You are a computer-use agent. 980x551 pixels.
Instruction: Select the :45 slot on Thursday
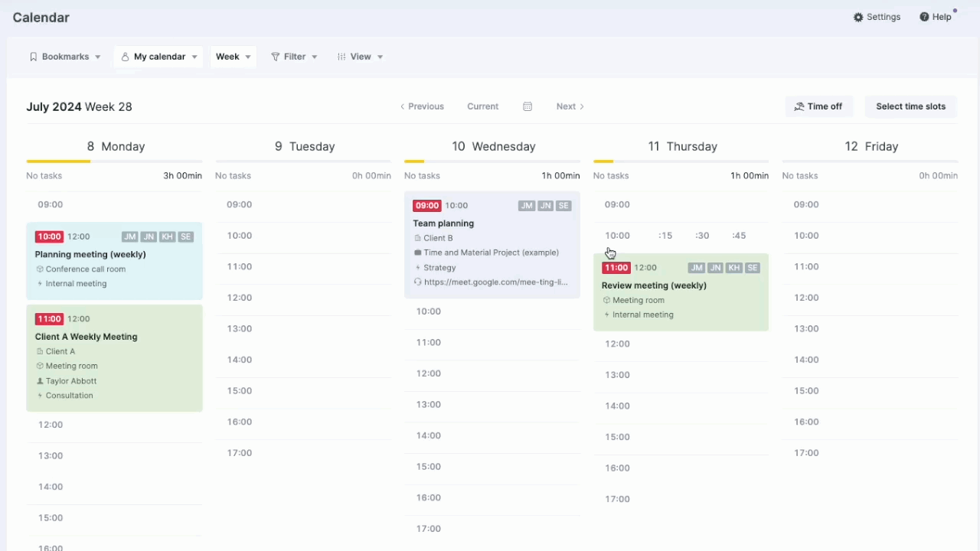(x=739, y=236)
